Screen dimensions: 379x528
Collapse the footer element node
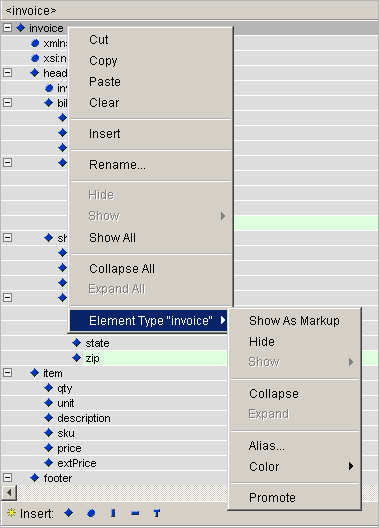[x=7, y=477]
